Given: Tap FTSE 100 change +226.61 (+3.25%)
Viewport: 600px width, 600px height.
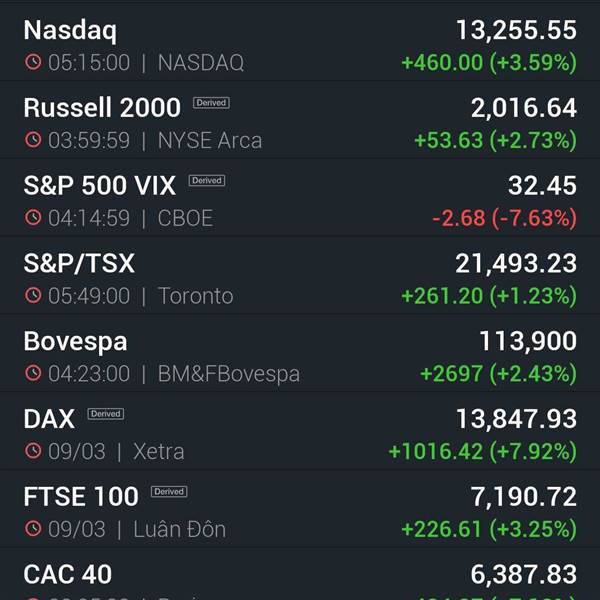Looking at the screenshot, I should (489, 529).
